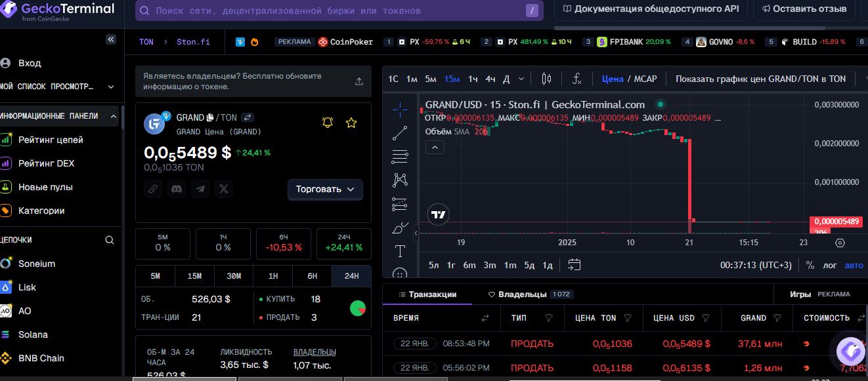The image size is (868, 381).
Task: Open the token website link icon
Action: coord(153,189)
